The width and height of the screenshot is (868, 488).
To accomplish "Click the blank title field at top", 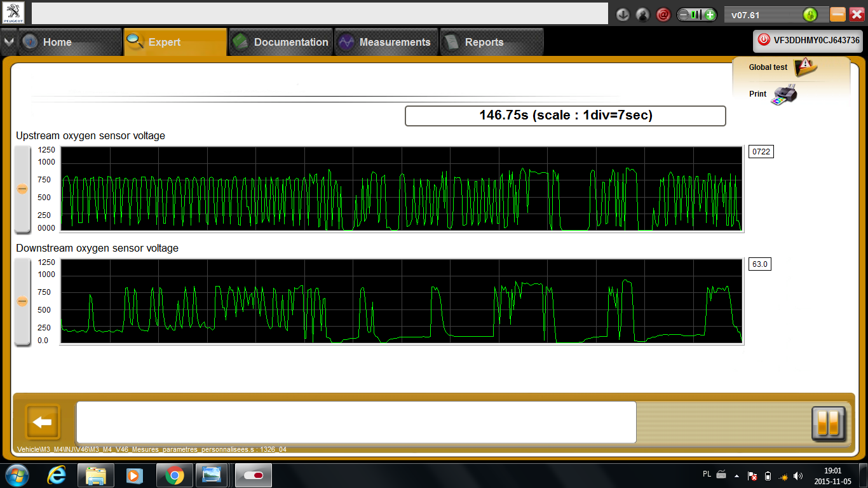I will [x=320, y=13].
